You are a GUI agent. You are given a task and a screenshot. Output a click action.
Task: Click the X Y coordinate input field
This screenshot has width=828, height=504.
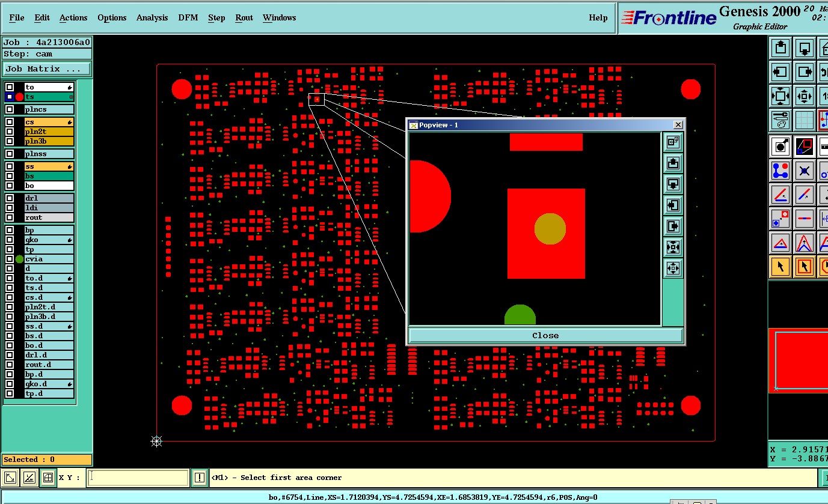tap(138, 478)
